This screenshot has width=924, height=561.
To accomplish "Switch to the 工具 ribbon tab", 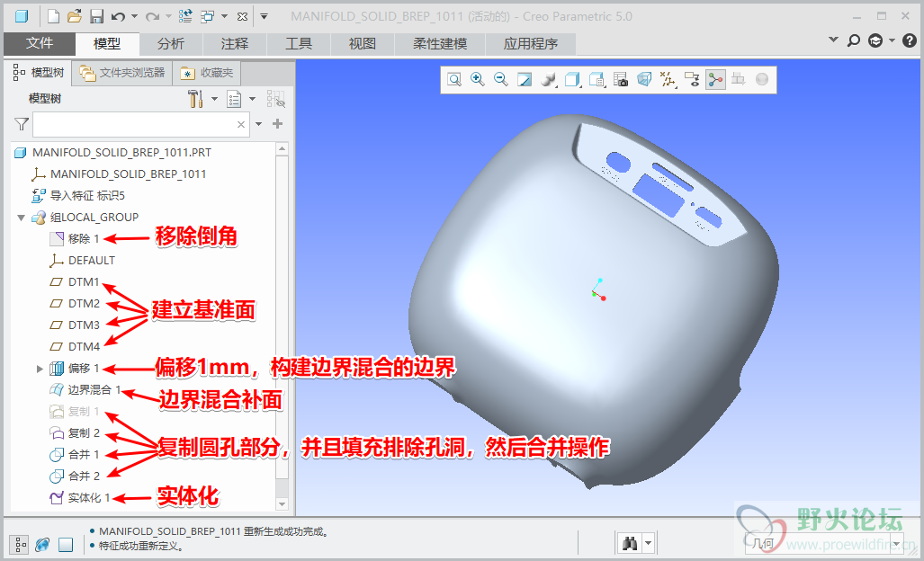I will pos(298,43).
